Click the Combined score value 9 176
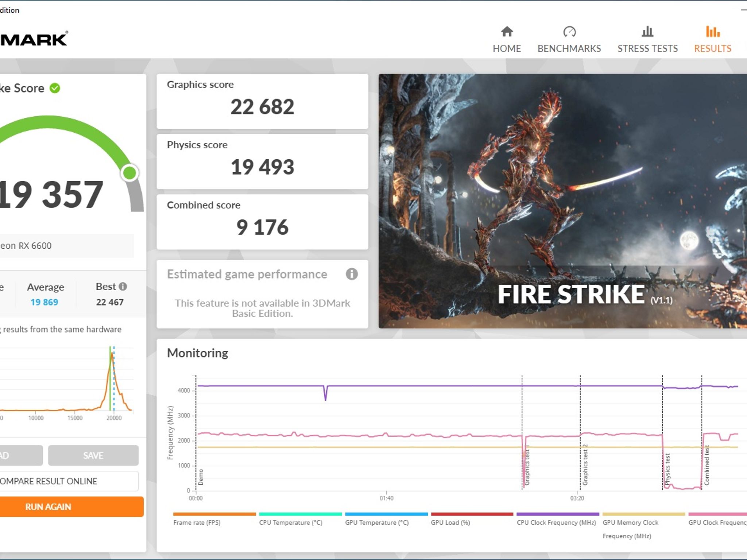This screenshot has width=747, height=560. 262,227
